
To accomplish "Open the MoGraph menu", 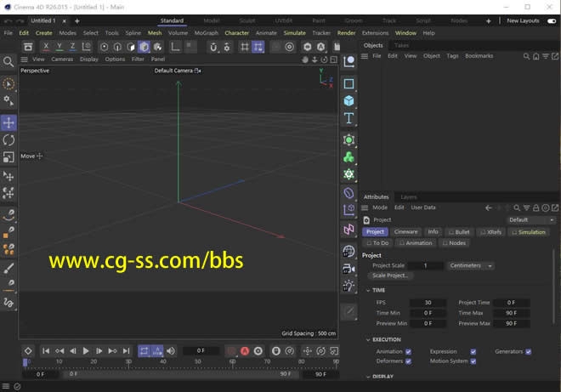I will (x=206, y=33).
